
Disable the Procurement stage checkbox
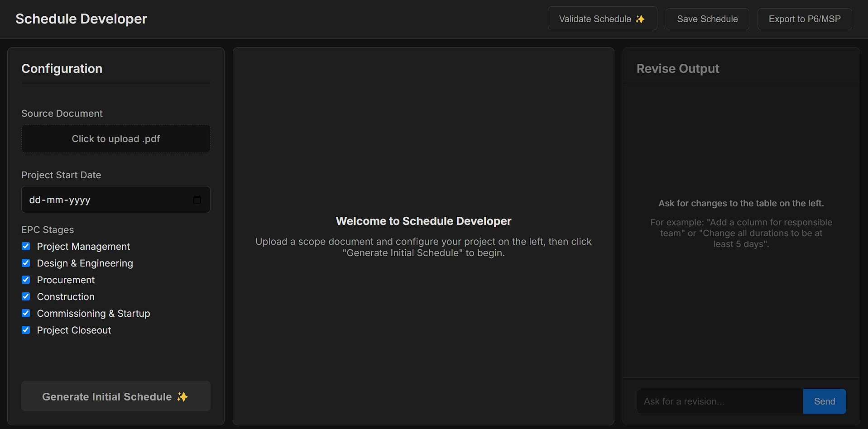click(x=26, y=280)
